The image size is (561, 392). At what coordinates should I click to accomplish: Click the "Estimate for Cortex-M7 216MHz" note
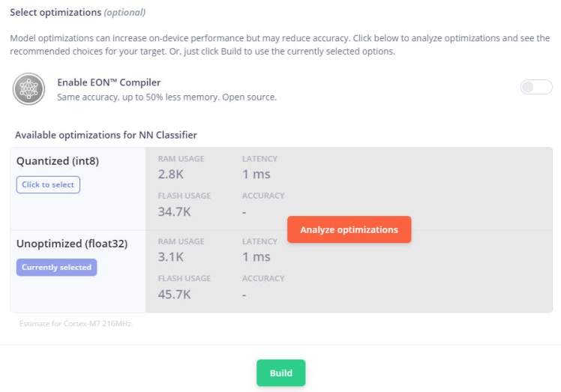coord(76,325)
